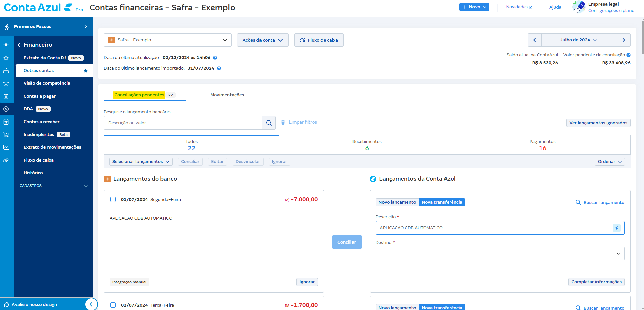Open Ajuda link

click(555, 7)
